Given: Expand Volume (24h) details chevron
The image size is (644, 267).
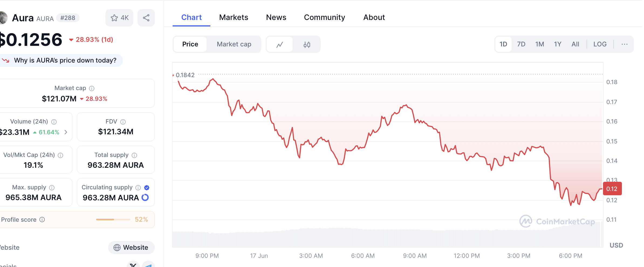Looking at the screenshot, I should pyautogui.click(x=66, y=132).
